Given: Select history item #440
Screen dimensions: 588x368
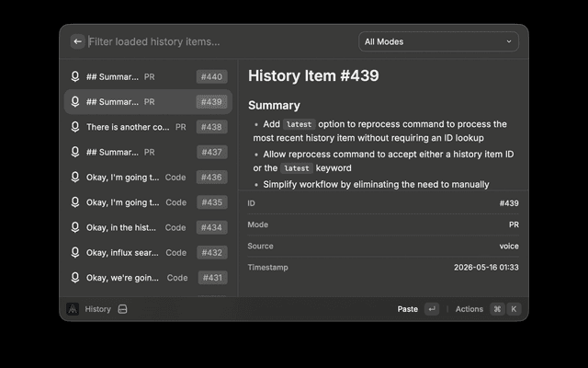Looking at the screenshot, I should (148, 77).
